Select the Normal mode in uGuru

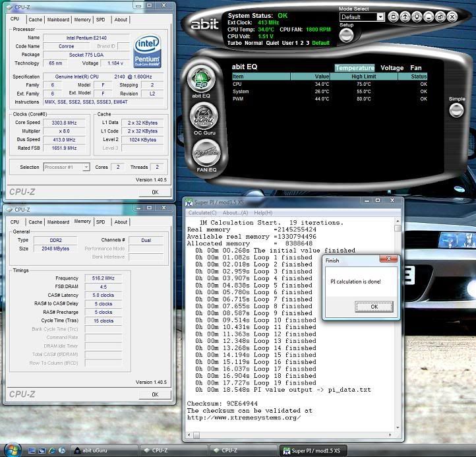[253, 43]
